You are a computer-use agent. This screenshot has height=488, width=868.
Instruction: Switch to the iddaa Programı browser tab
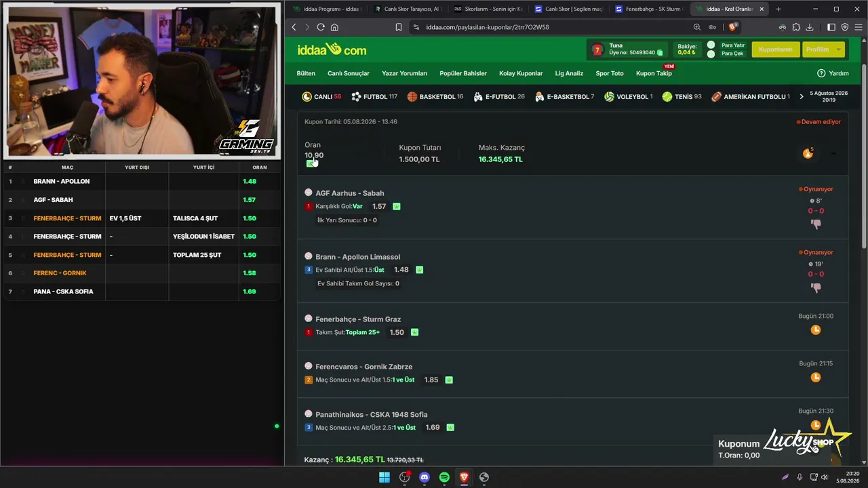coord(326,9)
